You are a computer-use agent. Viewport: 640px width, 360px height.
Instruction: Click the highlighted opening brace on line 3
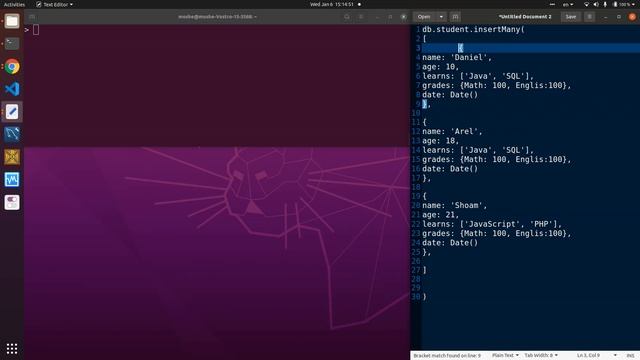pos(460,48)
